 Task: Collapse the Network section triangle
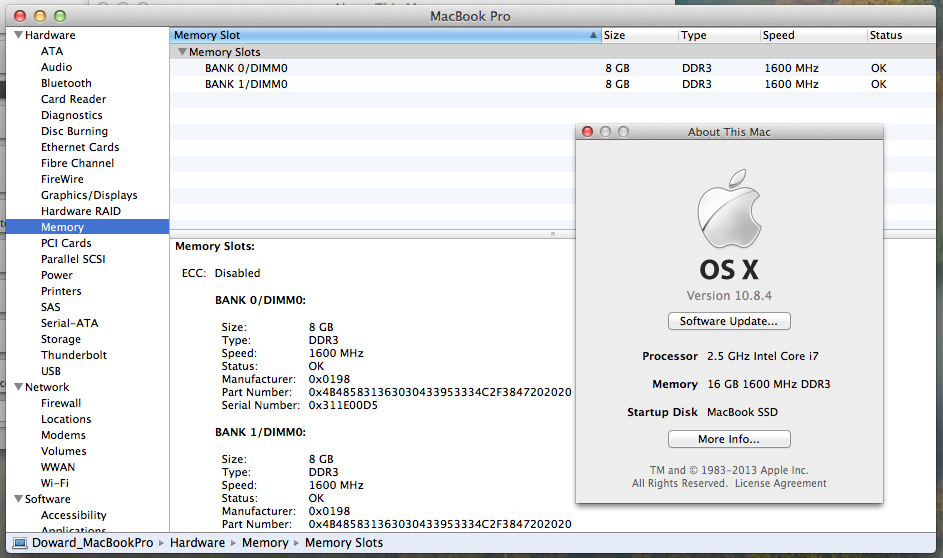[x=19, y=387]
